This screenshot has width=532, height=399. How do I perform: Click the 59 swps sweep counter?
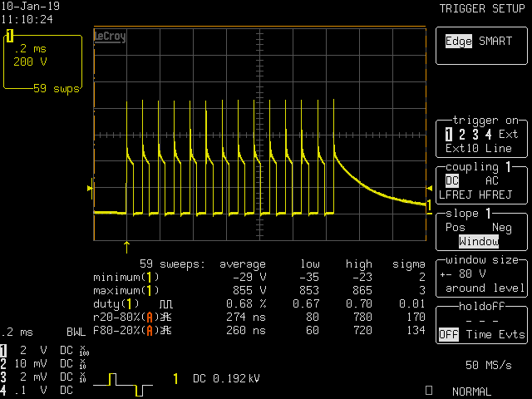tap(57, 89)
